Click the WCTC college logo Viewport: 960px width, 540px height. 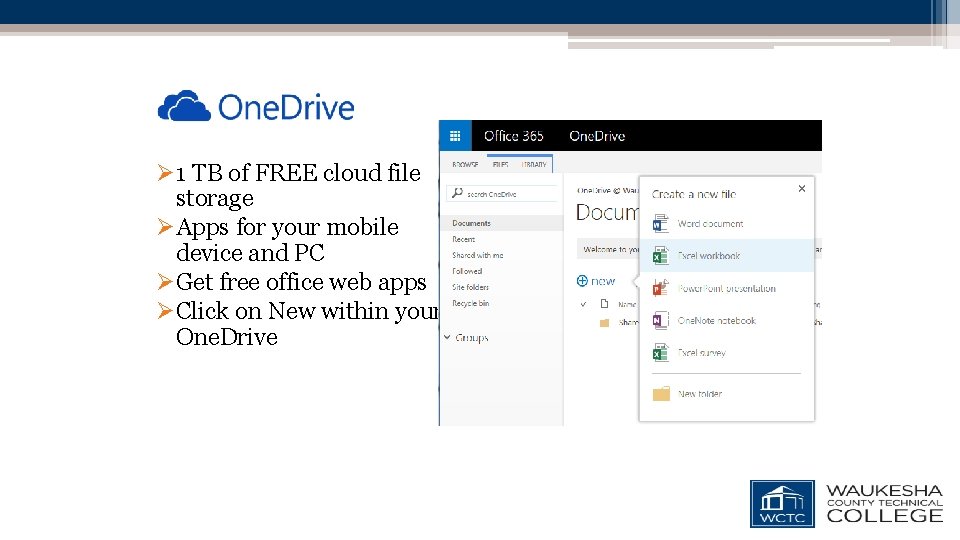[x=782, y=504]
